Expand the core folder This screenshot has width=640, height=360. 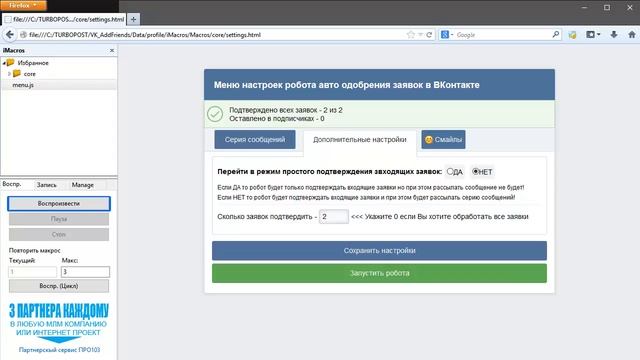9,74
